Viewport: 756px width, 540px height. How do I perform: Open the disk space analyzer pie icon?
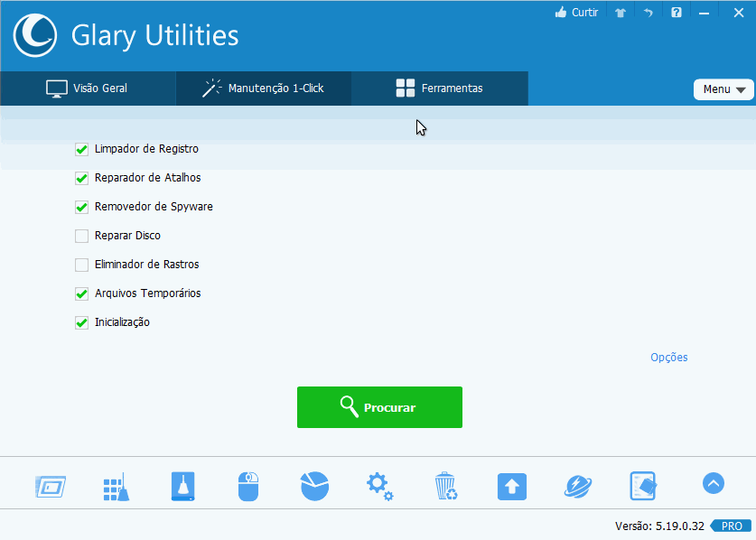[314, 486]
